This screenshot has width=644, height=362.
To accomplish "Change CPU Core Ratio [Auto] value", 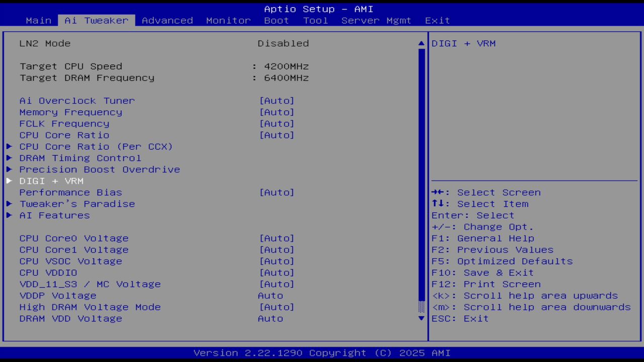I will coord(277,135).
